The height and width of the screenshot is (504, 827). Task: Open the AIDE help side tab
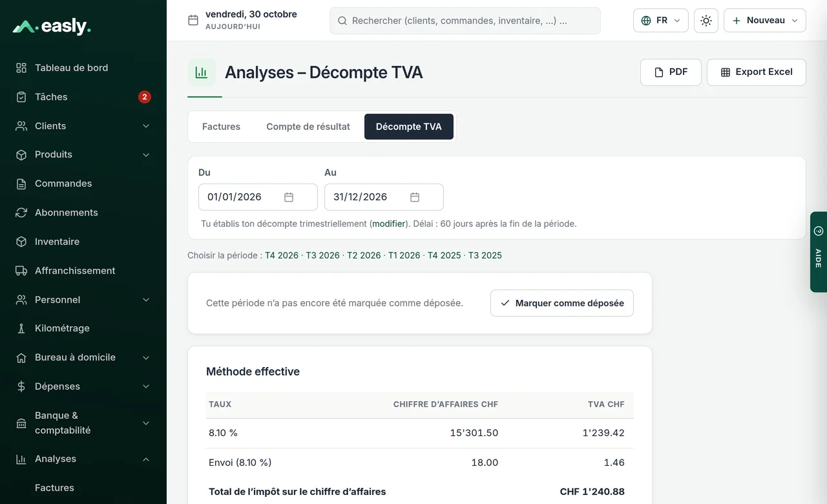click(819, 252)
